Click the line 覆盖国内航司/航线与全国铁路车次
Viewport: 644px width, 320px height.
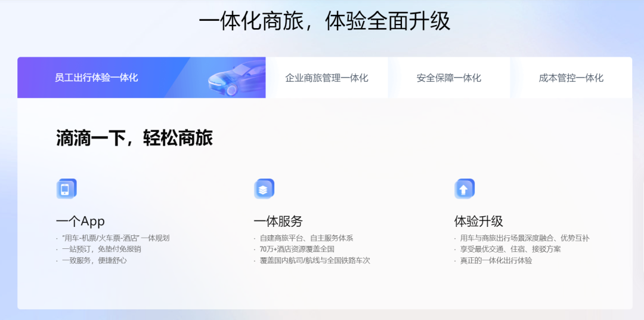pyautogui.click(x=315, y=260)
